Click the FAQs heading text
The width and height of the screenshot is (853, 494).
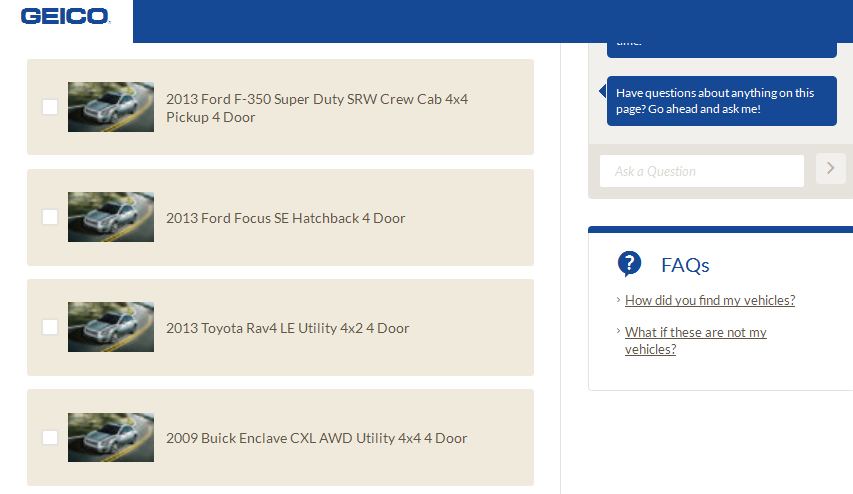coord(685,265)
